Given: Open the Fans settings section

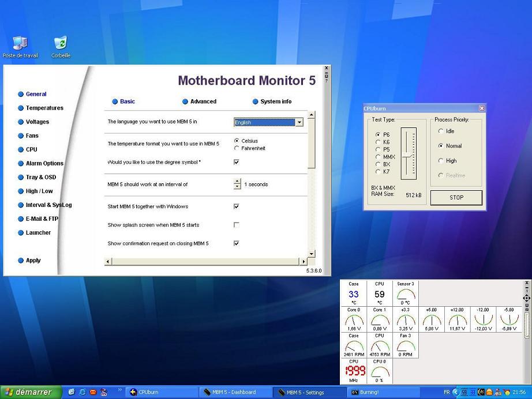Looking at the screenshot, I should 28,135.
